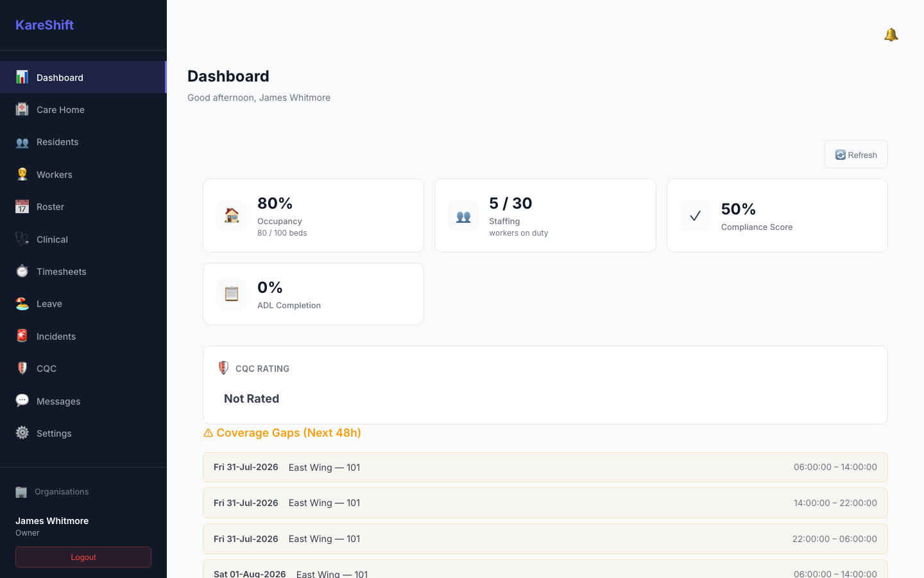The width and height of the screenshot is (924, 578).
Task: Navigate to the Roster page
Action: 83,207
